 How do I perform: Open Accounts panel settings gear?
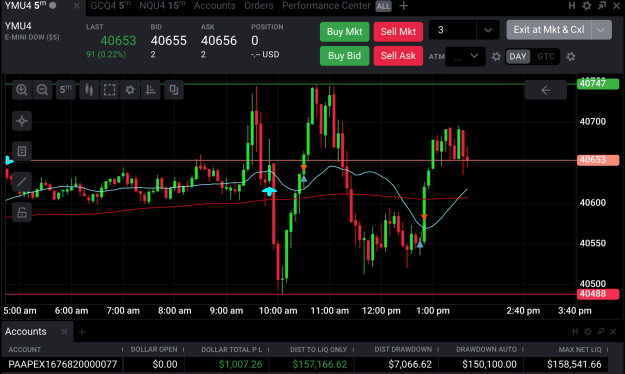coord(588,331)
